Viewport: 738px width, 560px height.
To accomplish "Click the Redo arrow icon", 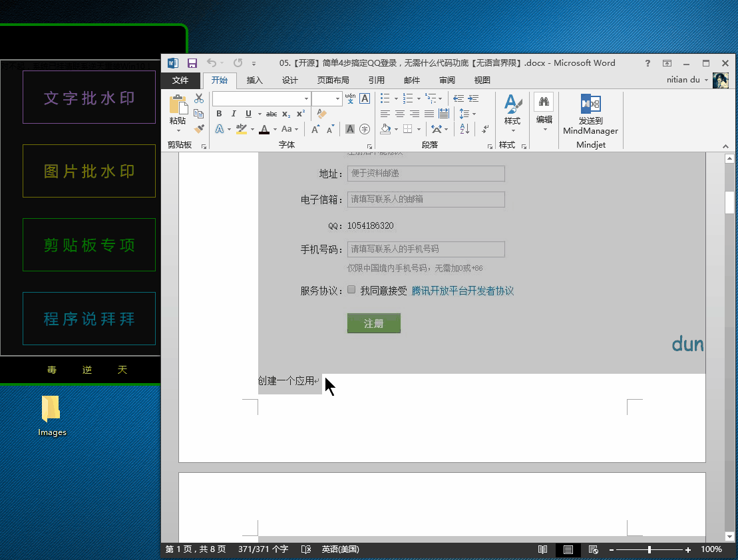I will pyautogui.click(x=238, y=63).
